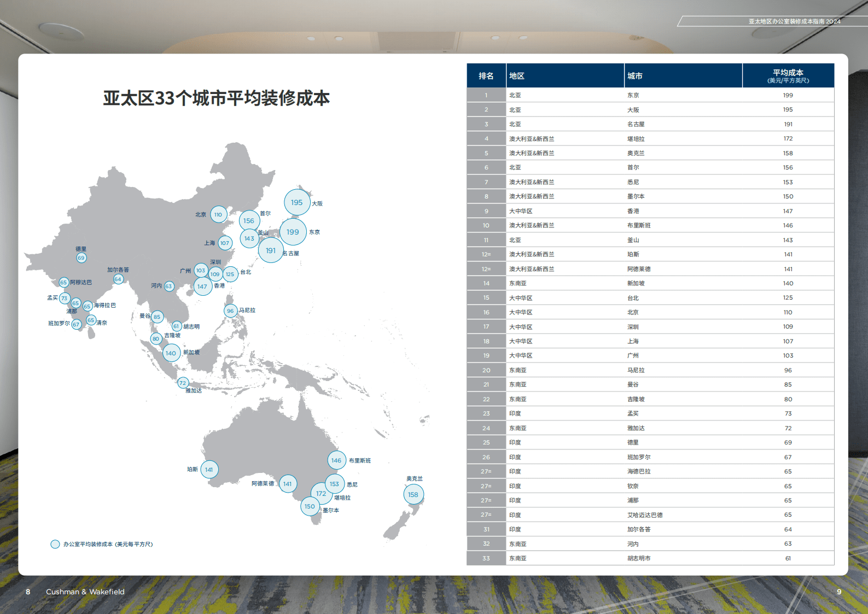Viewport: 868px width, 614px height.
Task: Click the Hong Kong 147 bubble
Action: pyautogui.click(x=202, y=286)
